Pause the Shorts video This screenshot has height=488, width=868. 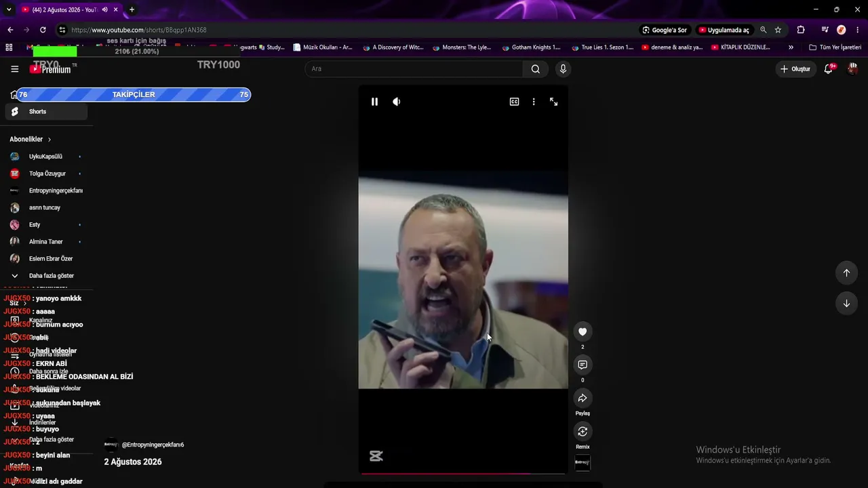(x=374, y=102)
